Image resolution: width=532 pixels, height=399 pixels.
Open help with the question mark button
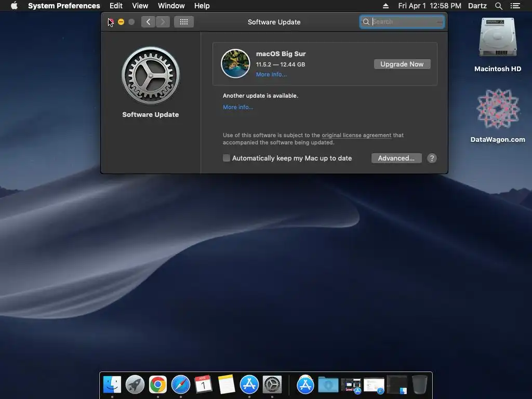(432, 158)
